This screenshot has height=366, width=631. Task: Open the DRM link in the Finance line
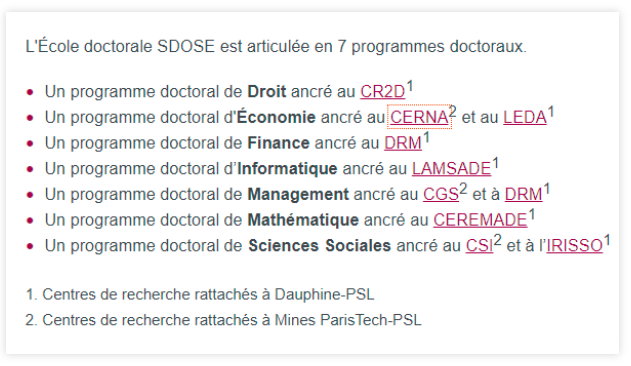[403, 143]
